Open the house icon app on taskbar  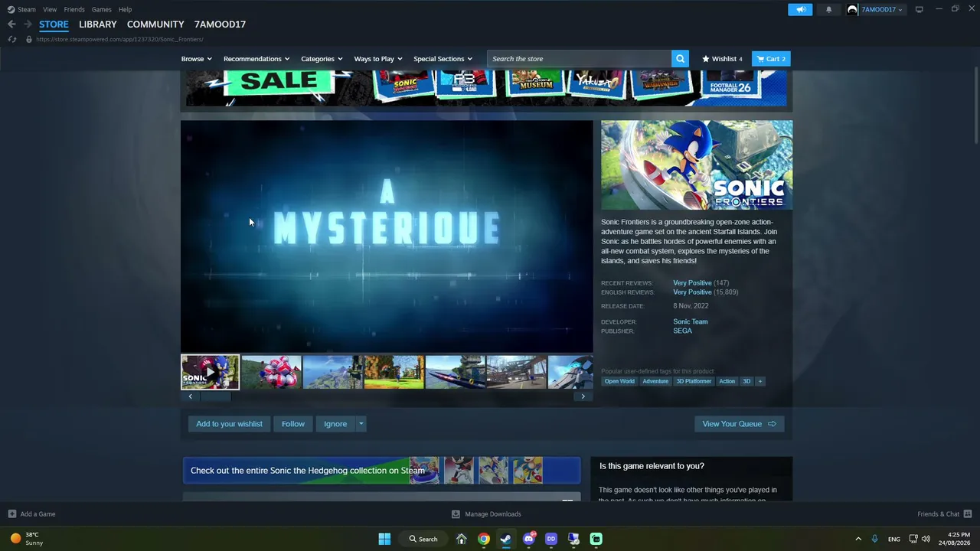click(x=461, y=539)
